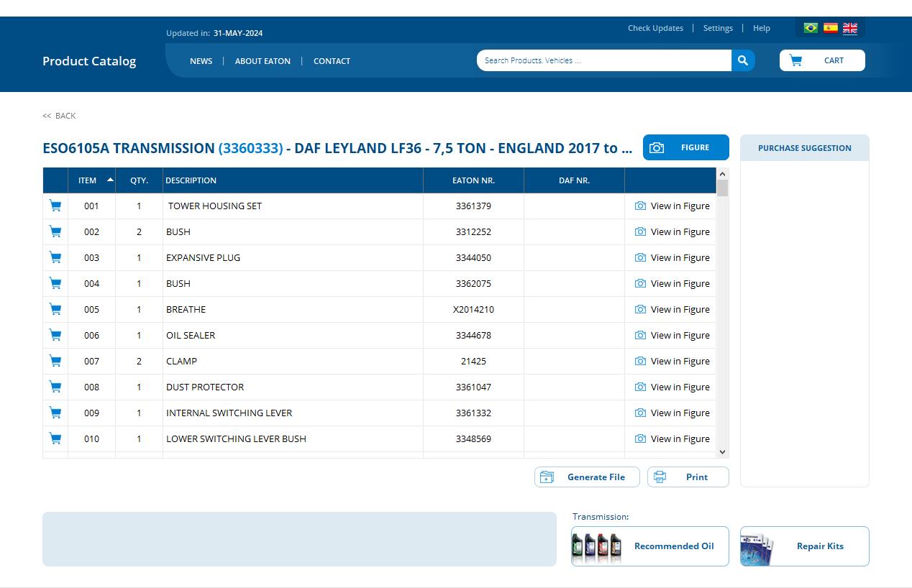Viewport: 912px width, 588px height.
Task: Open Help link
Action: coord(762,28)
